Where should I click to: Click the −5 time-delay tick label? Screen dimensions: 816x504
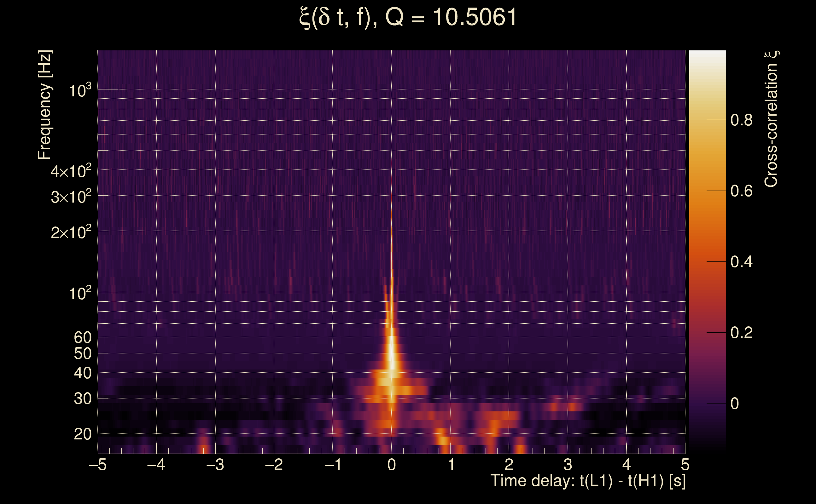[97, 465]
